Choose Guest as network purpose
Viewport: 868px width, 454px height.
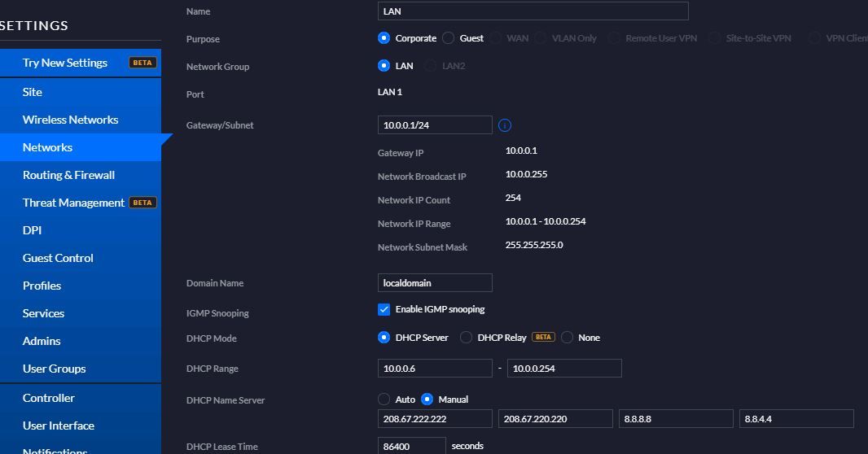[x=449, y=38]
